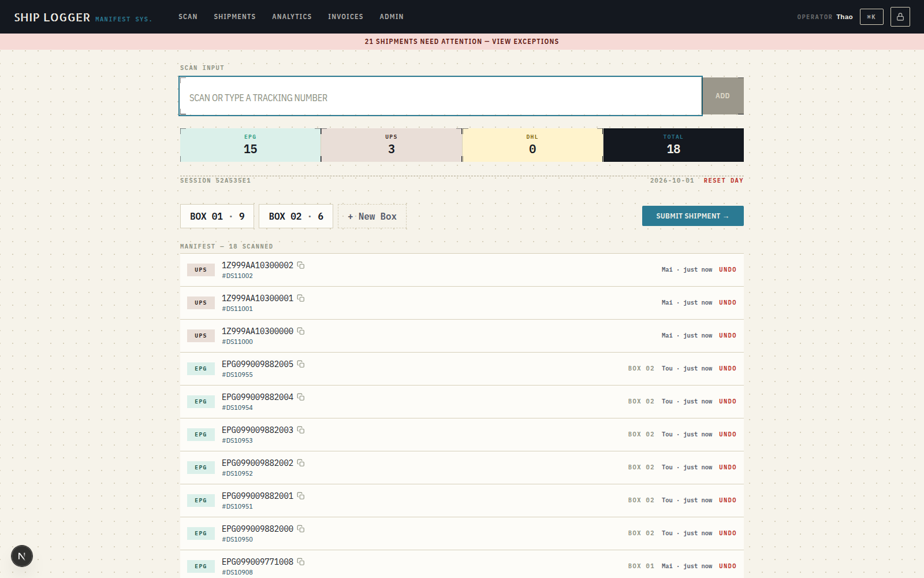Focus the tracking number scan input
Image resolution: width=924 pixels, height=578 pixels.
point(441,96)
